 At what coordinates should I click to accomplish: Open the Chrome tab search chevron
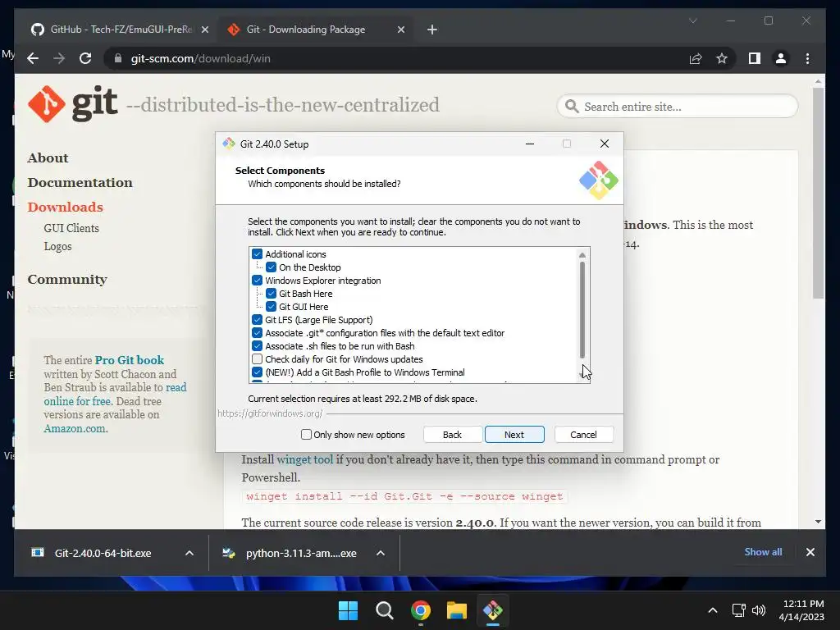pyautogui.click(x=692, y=21)
